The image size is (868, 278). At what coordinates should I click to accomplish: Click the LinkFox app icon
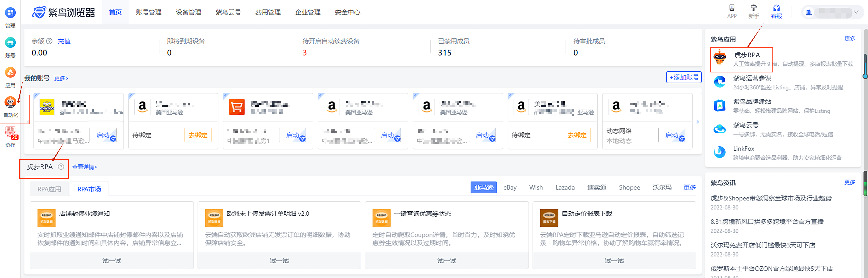(720, 152)
